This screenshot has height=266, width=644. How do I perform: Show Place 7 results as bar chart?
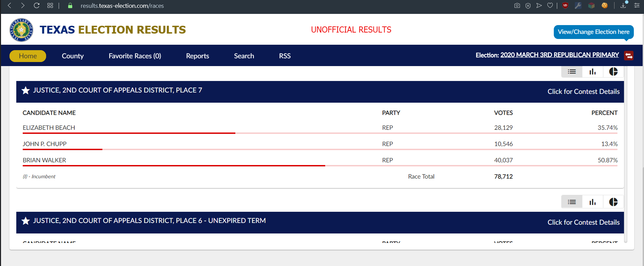(x=592, y=71)
